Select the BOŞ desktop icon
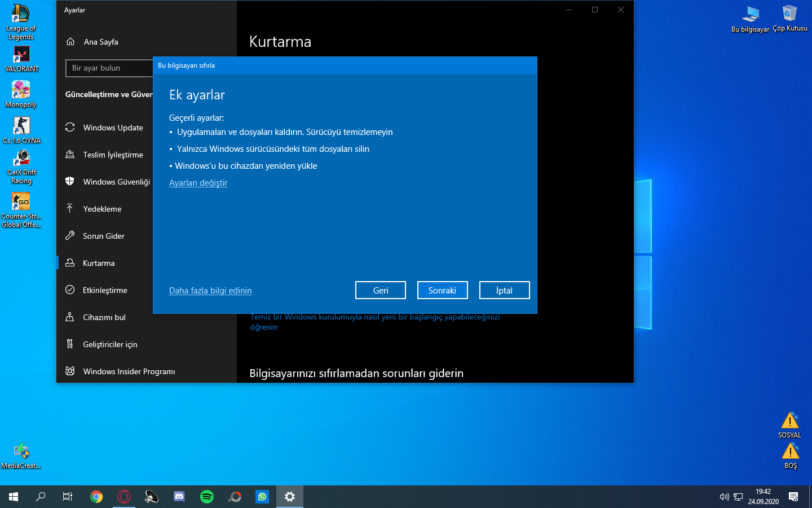Viewport: 812px width, 508px height. (x=791, y=456)
